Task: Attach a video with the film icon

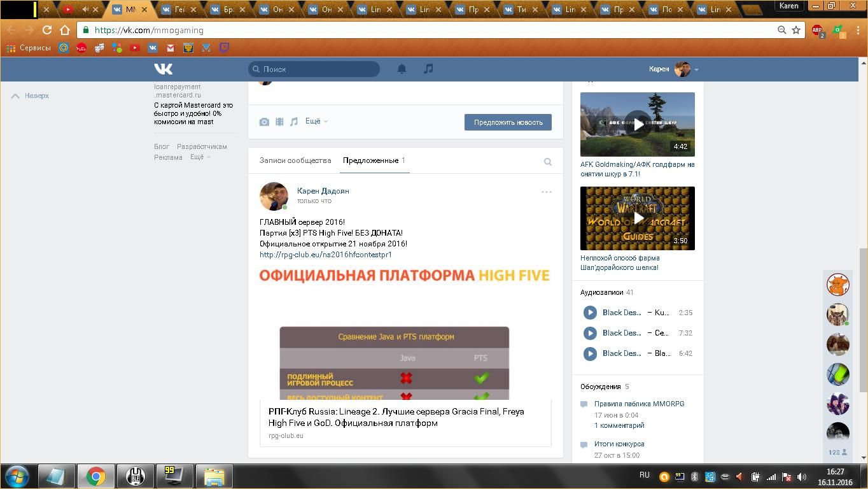Action: [279, 122]
